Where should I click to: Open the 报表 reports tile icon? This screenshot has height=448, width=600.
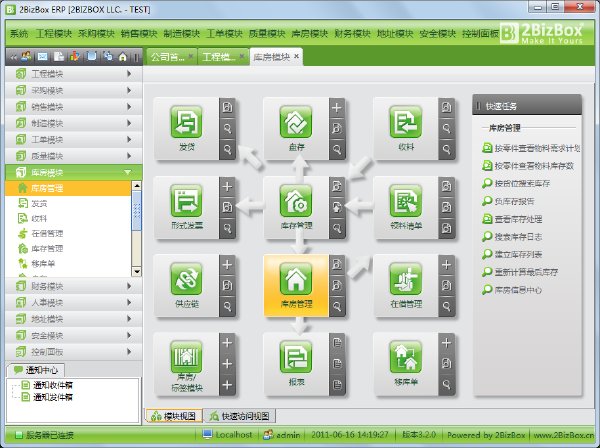point(296,357)
